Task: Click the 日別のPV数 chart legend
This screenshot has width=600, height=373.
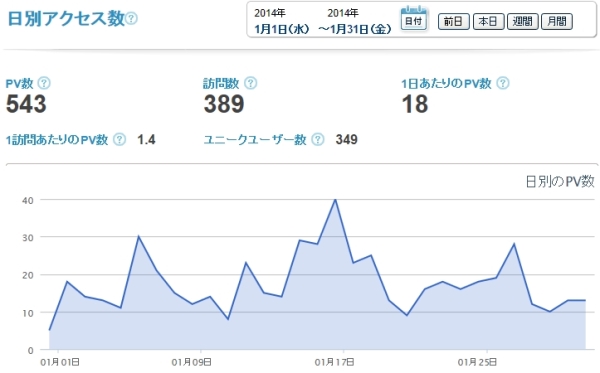Action: (560, 181)
